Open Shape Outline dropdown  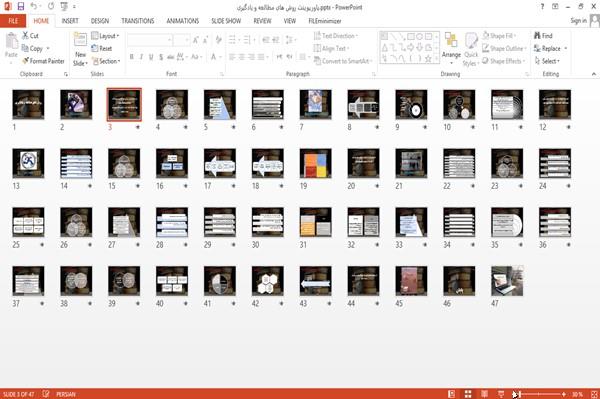tap(504, 49)
